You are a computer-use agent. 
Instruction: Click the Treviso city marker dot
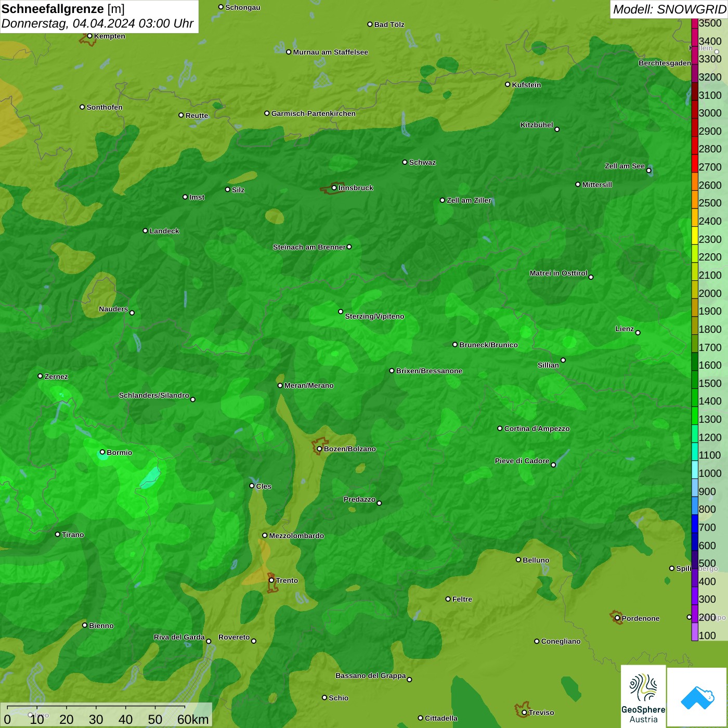524,712
